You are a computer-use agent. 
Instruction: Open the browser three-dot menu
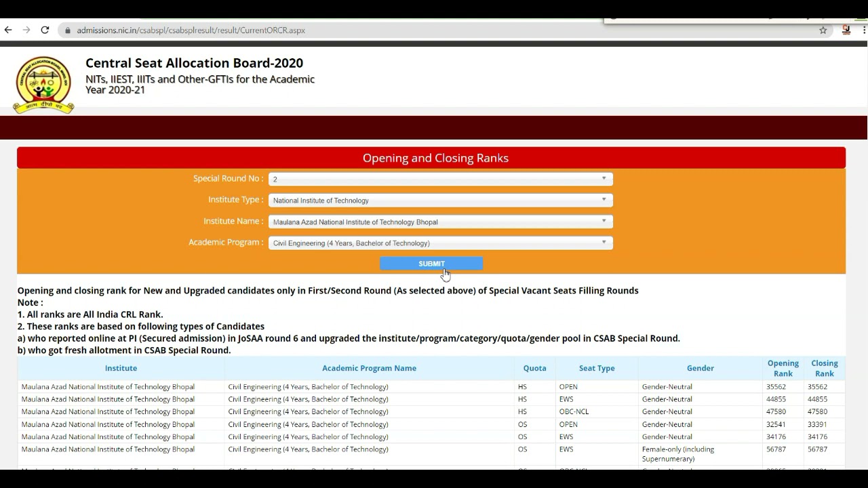(863, 30)
